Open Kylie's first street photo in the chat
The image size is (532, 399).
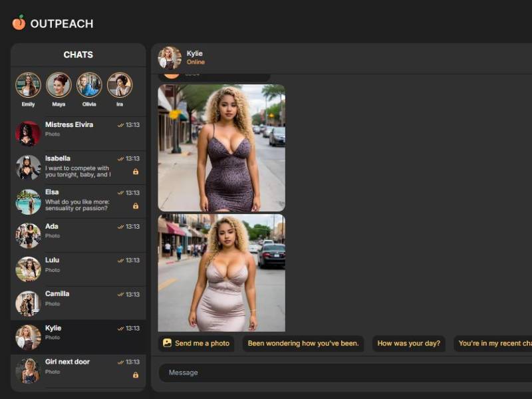221,146
